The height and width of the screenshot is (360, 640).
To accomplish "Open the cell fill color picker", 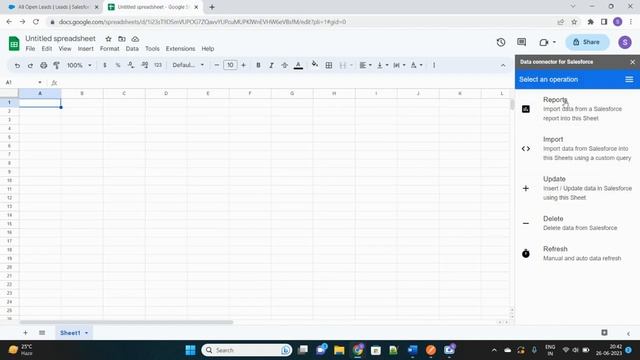I will (315, 64).
